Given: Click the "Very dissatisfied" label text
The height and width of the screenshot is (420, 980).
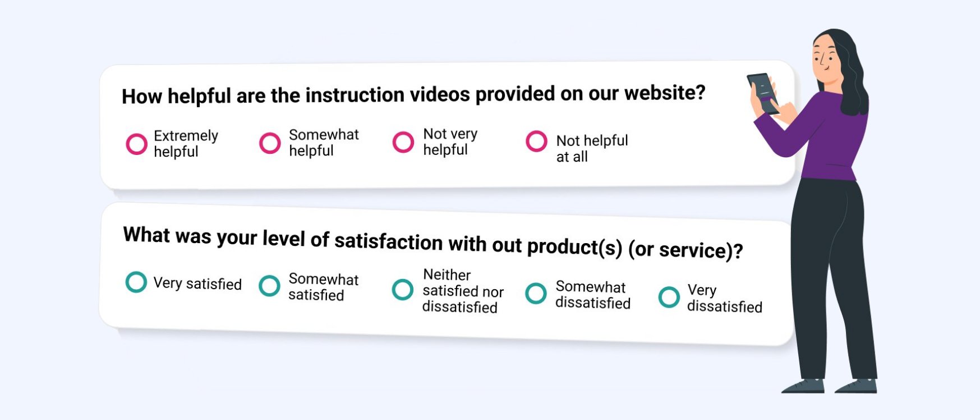Looking at the screenshot, I should (x=724, y=298).
